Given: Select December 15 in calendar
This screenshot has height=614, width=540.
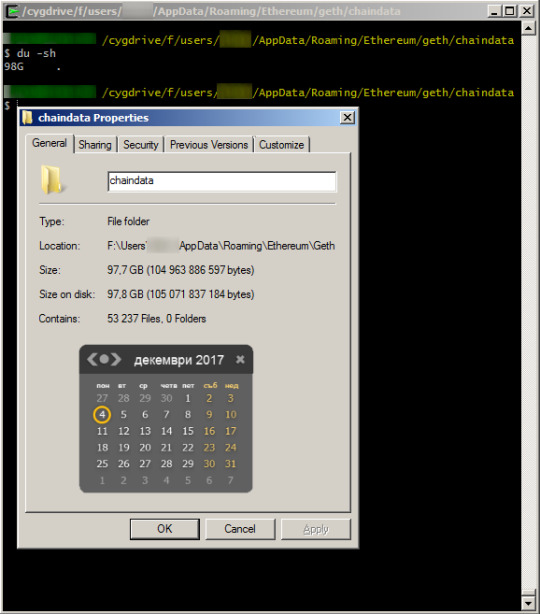Looking at the screenshot, I should [x=188, y=431].
